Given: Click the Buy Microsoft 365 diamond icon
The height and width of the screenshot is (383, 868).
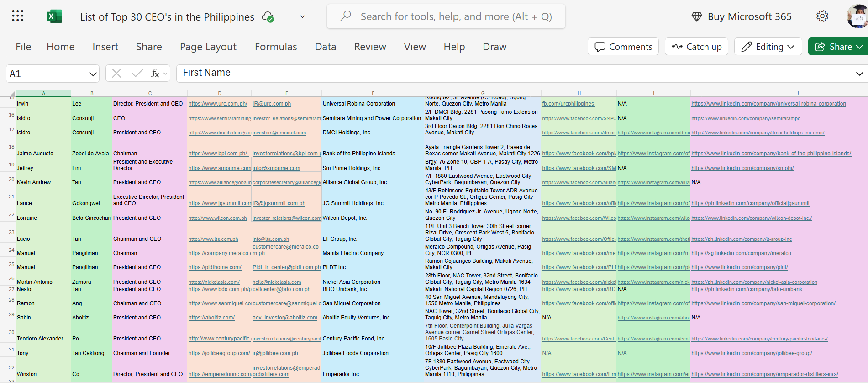Looking at the screenshot, I should [697, 16].
